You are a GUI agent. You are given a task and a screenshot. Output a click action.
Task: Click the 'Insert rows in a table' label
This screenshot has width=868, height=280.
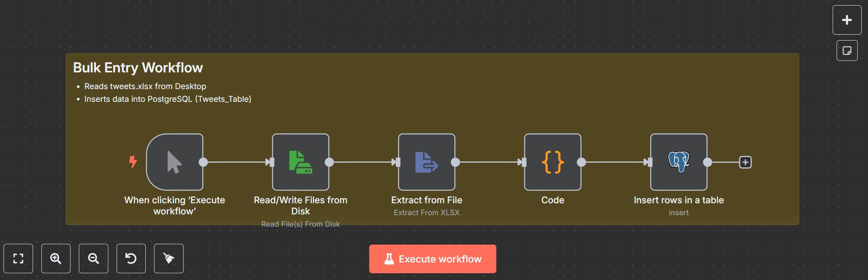679,200
